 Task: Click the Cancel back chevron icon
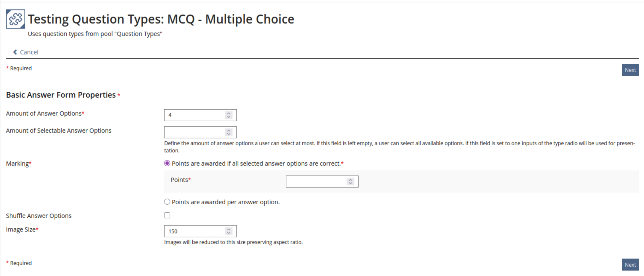tap(15, 52)
